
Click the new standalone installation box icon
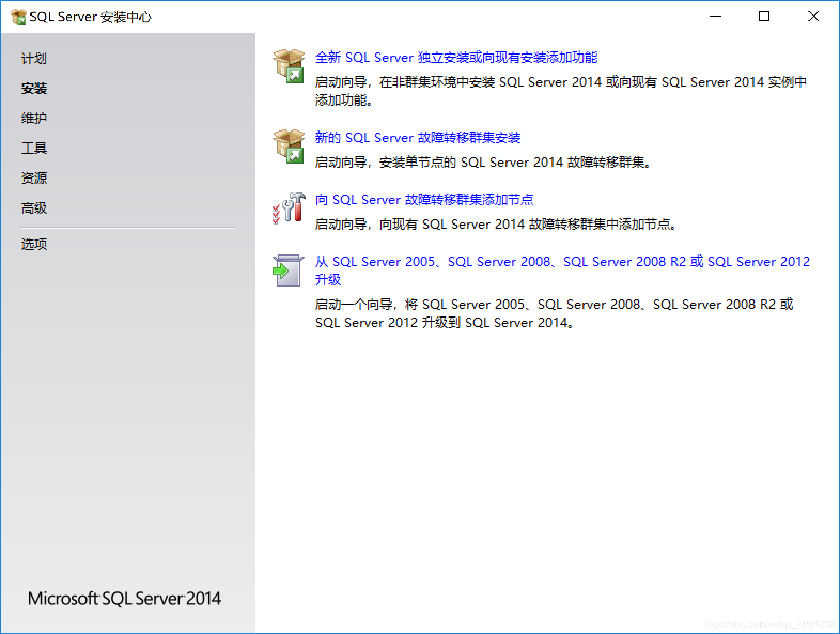pos(289,67)
